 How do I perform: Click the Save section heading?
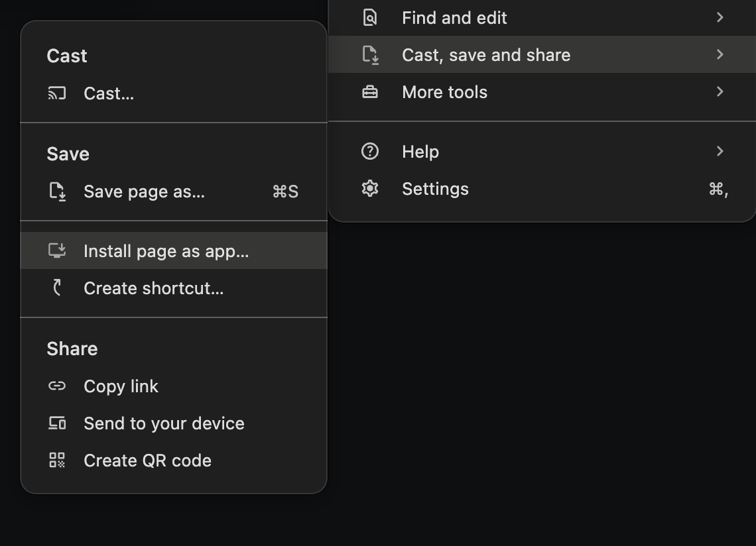(68, 154)
